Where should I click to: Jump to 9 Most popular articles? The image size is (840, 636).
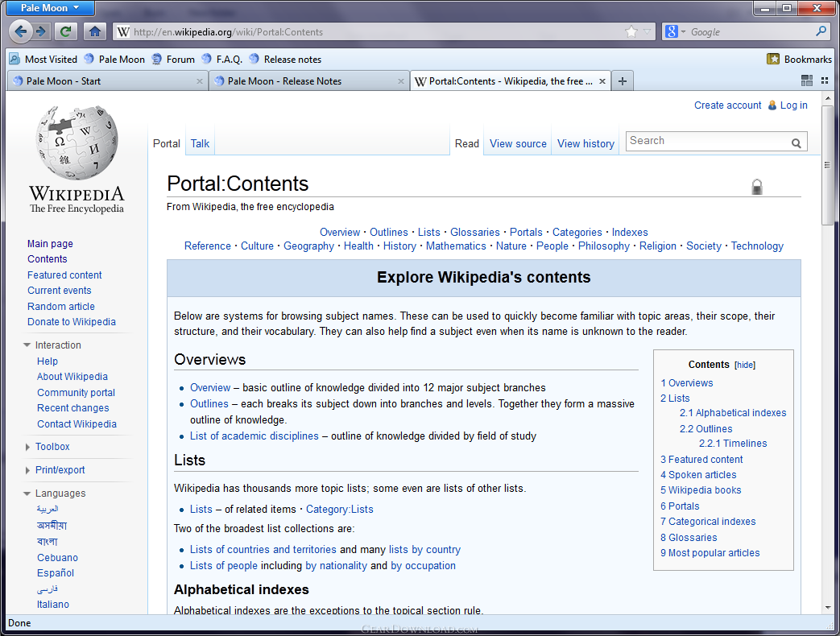point(710,553)
